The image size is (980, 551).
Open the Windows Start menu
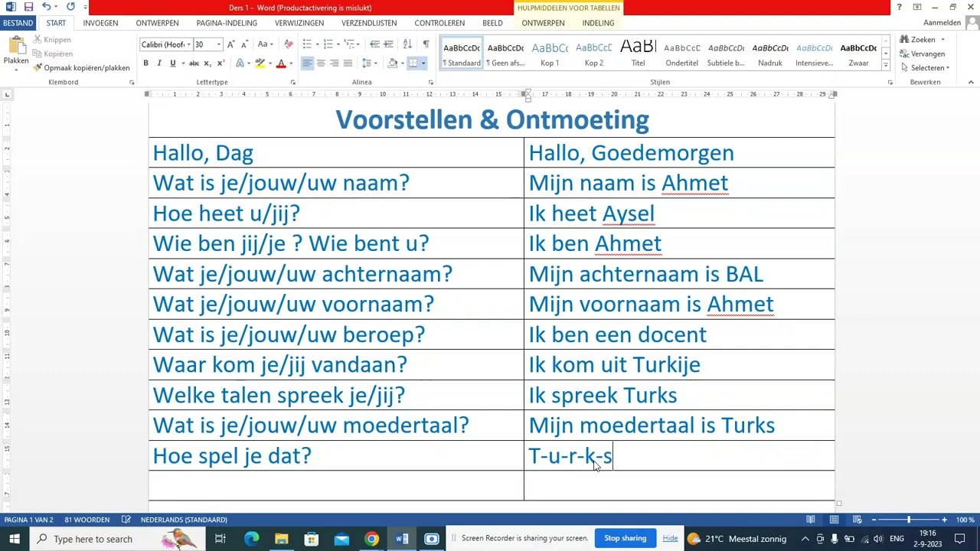coord(14,539)
